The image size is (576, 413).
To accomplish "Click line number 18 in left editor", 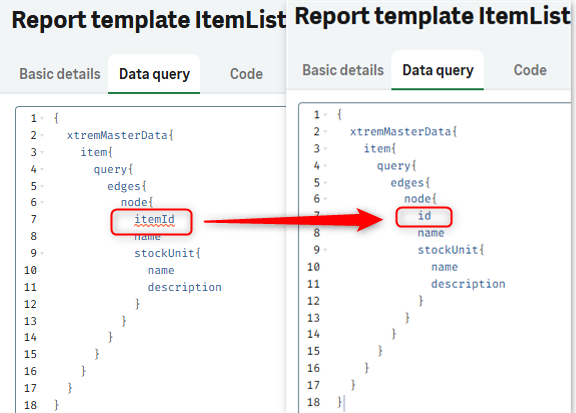I will point(30,405).
